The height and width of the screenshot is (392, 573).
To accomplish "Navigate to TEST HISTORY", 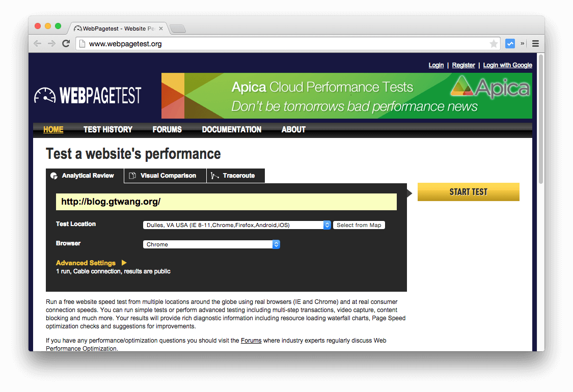I will pyautogui.click(x=108, y=129).
